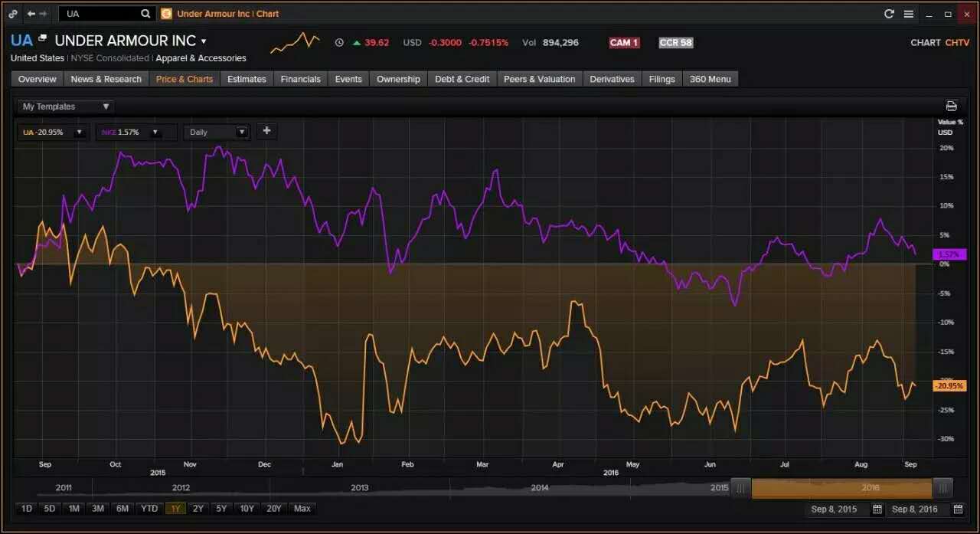This screenshot has height=534, width=980.
Task: Switch the range to 5Y
Action: (221, 509)
